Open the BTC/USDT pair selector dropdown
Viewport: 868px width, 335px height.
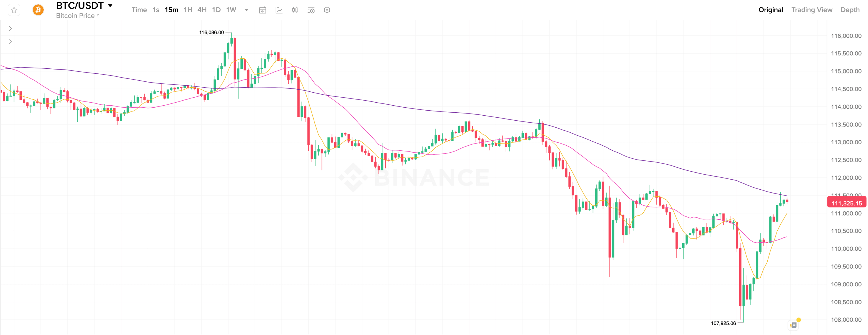110,6
